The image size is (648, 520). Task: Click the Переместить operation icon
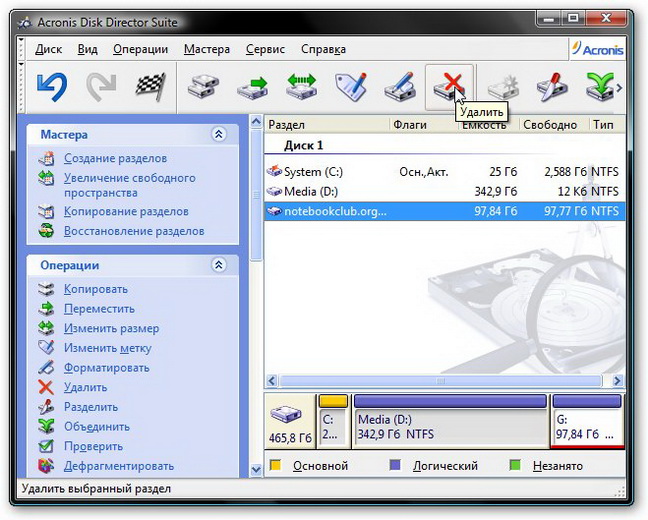coord(46,308)
